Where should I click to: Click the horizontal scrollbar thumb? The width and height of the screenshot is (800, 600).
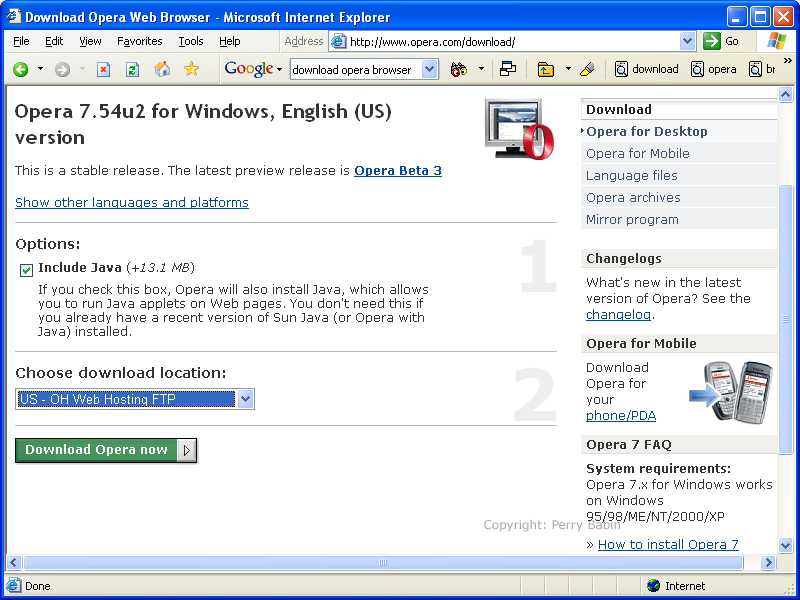[383, 563]
